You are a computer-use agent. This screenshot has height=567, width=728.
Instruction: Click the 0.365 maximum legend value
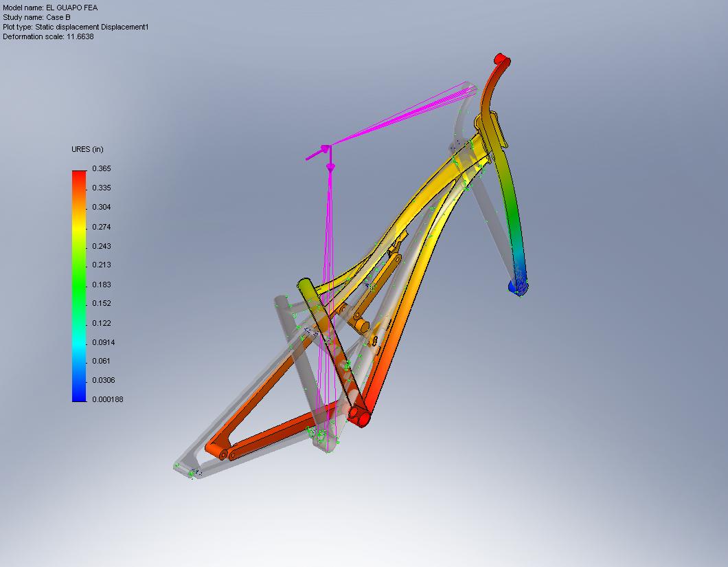tap(101, 168)
